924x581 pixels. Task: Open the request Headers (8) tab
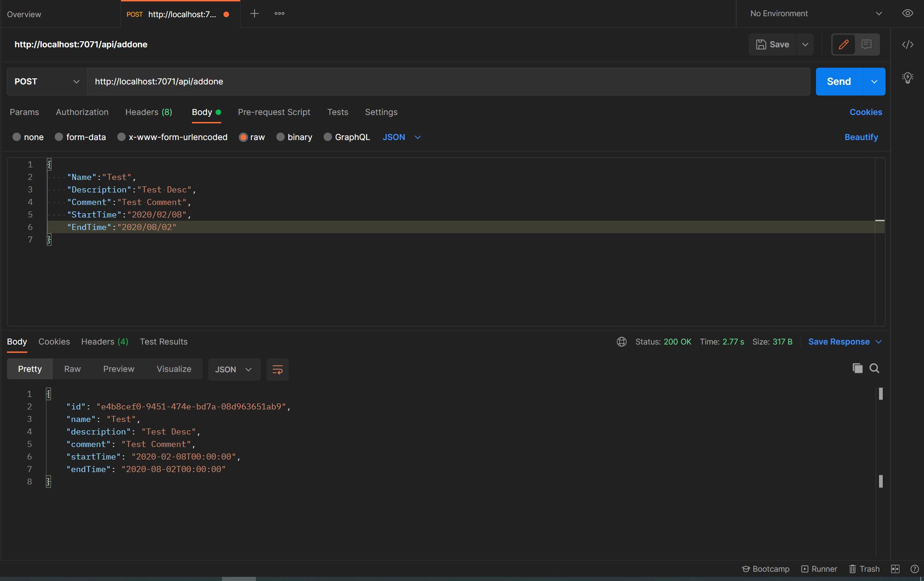(x=148, y=112)
